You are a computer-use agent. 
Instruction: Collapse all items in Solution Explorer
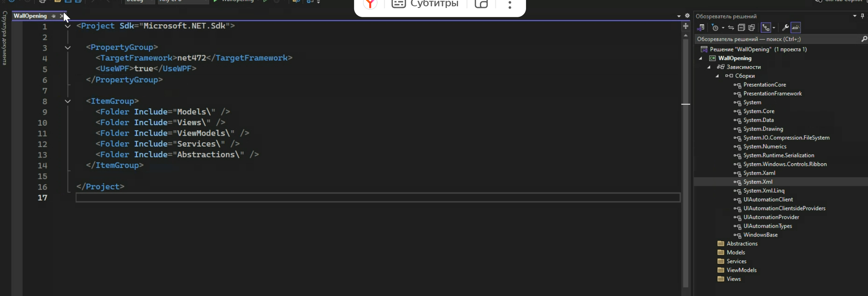click(x=741, y=28)
